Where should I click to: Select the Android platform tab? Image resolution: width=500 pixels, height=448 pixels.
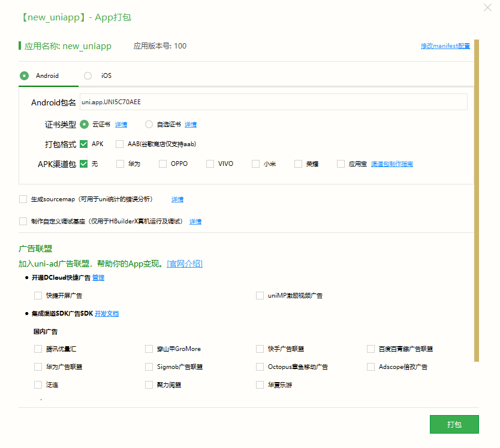point(25,76)
